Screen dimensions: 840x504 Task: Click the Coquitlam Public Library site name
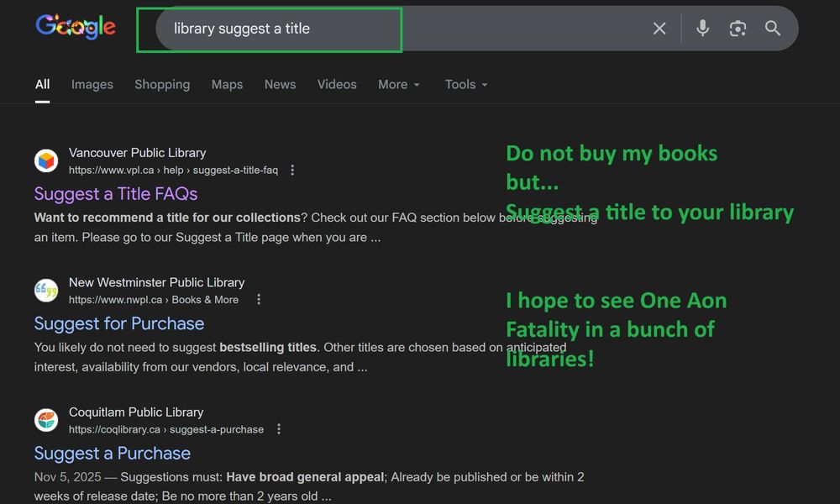tap(136, 412)
